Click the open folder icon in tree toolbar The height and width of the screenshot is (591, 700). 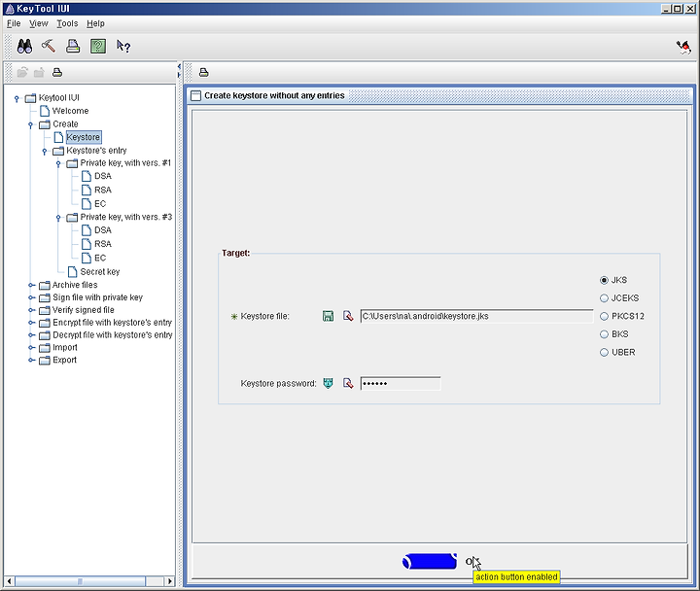(22, 72)
